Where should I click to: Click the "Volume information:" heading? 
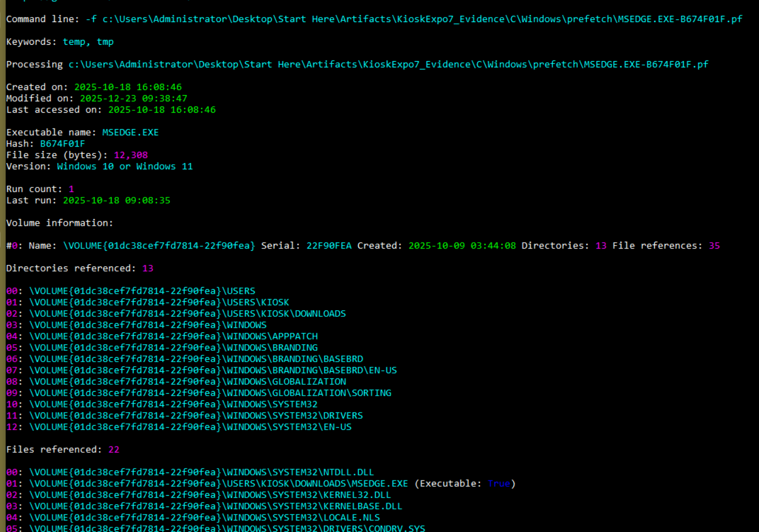(60, 223)
